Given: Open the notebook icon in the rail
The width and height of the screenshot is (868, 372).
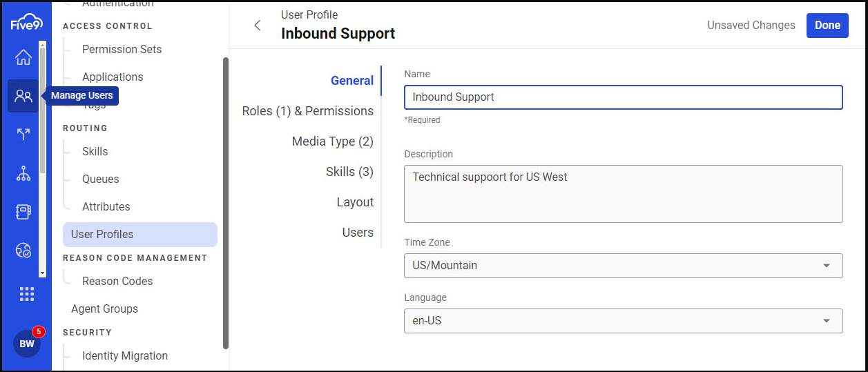Looking at the screenshot, I should coord(23,212).
